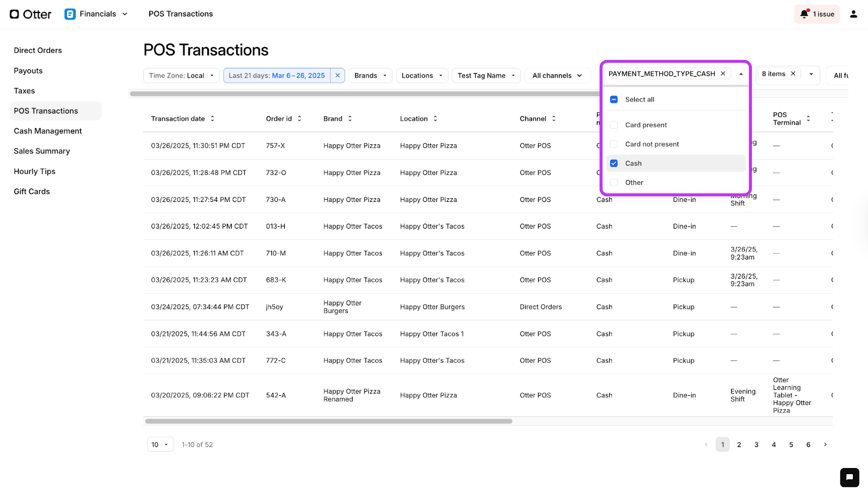Change rows per page dropdown showing 10

(161, 445)
